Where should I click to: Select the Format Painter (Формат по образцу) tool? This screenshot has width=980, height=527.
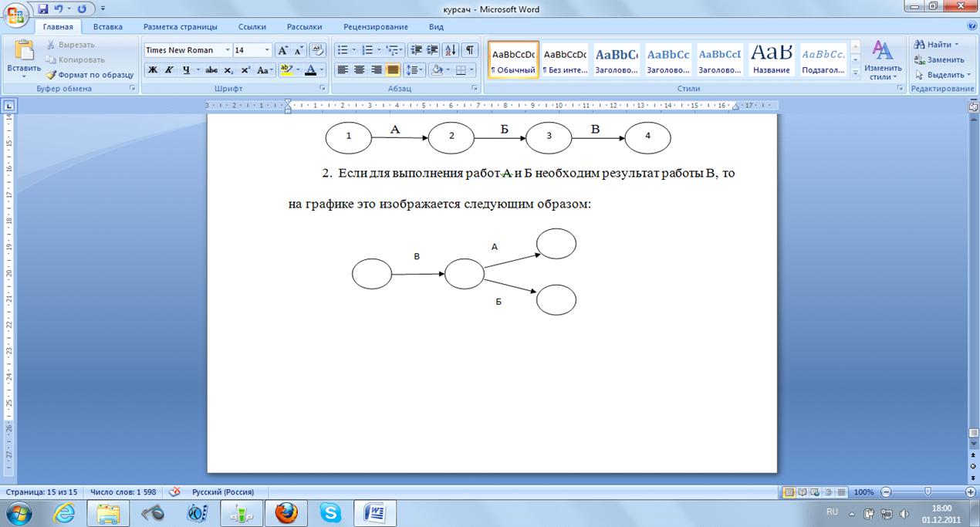(90, 75)
